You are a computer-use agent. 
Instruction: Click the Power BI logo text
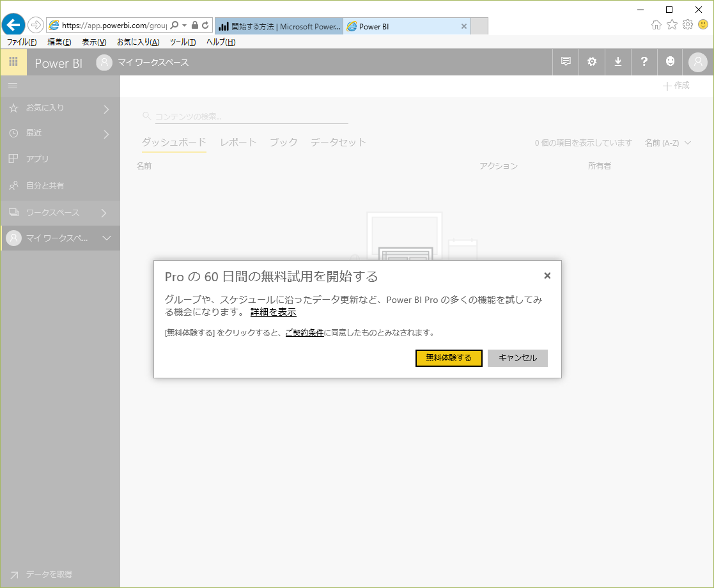(x=59, y=63)
